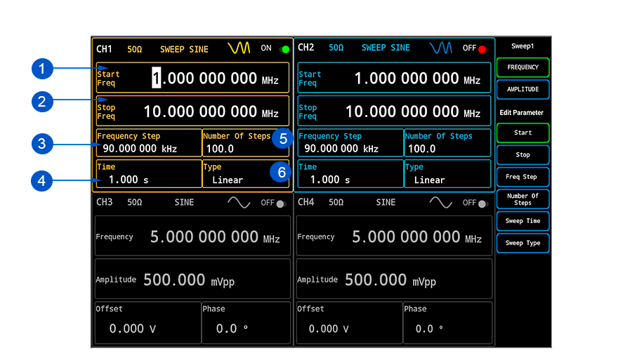Click CH3 50Ω impedance label
The height and width of the screenshot is (355, 644).
point(135,202)
